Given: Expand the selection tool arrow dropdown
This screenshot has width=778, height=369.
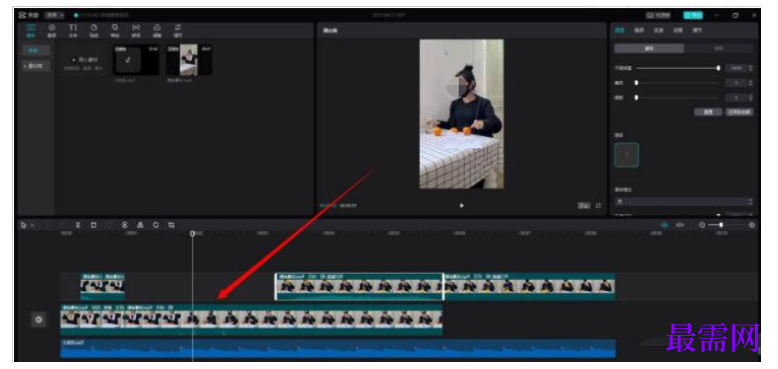Looking at the screenshot, I should pos(33,225).
